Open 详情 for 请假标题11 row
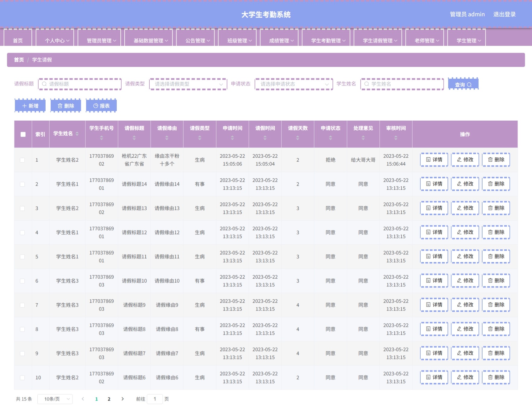This screenshot has height=414, width=532. tap(434, 256)
